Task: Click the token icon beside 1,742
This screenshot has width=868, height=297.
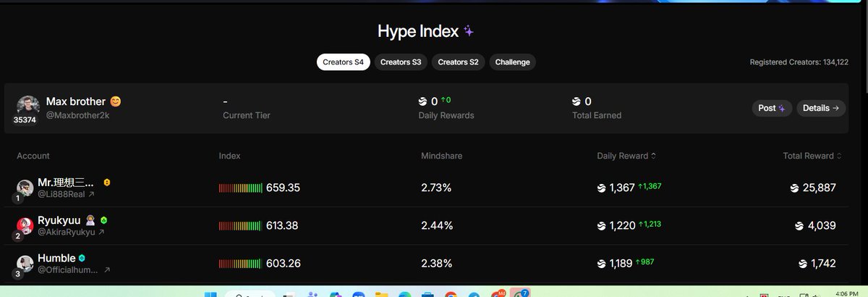Action: 804,263
